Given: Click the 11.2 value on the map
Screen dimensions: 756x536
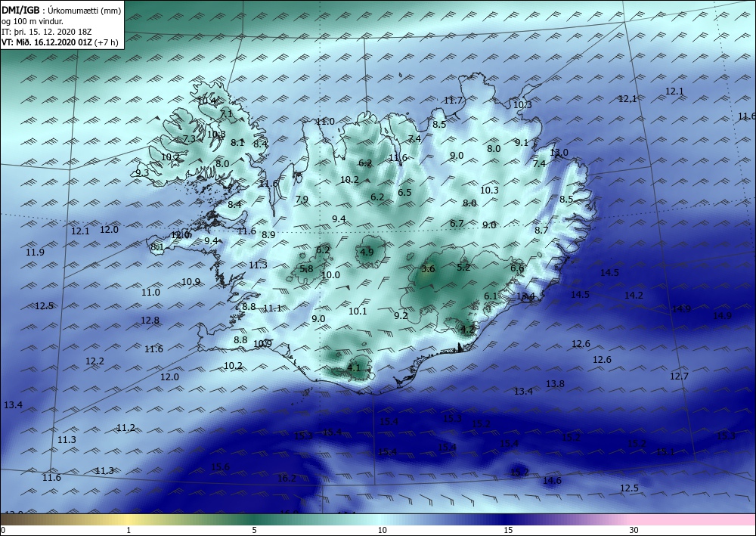Looking at the screenshot, I should point(125,428).
